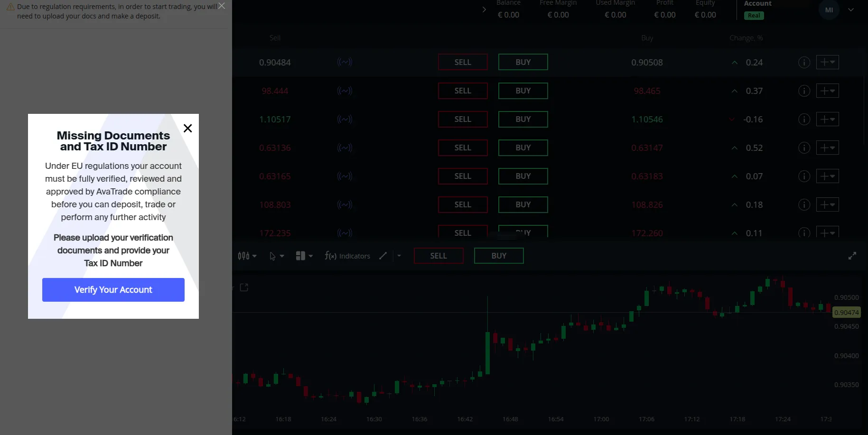Expand add menu in 0.07 change row
Viewport: 868px width, 435px height.
tap(827, 176)
